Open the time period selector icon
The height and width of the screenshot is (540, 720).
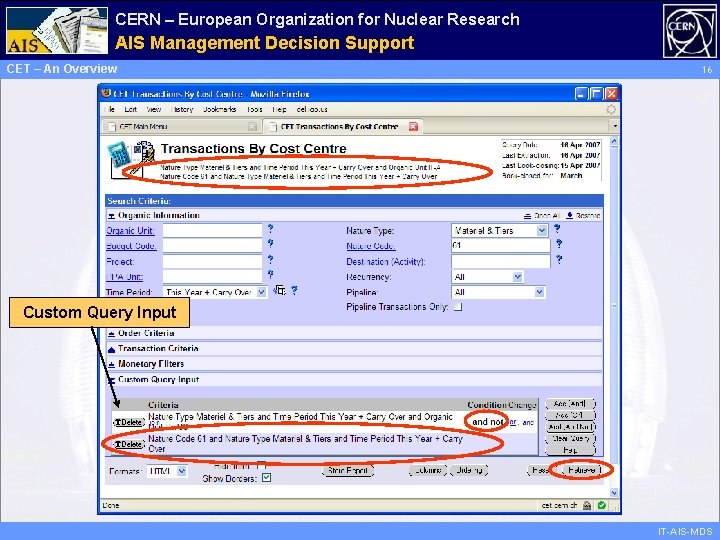click(x=280, y=290)
